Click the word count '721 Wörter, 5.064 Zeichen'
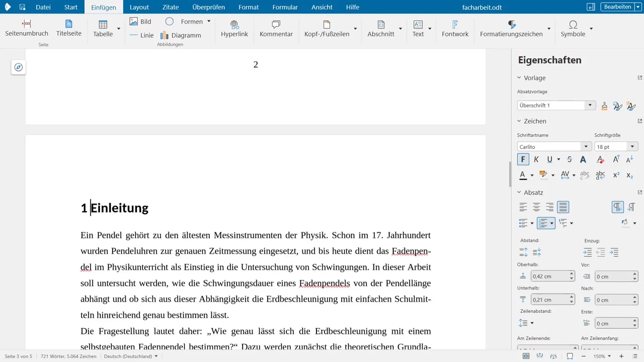644x362 pixels. click(x=68, y=356)
